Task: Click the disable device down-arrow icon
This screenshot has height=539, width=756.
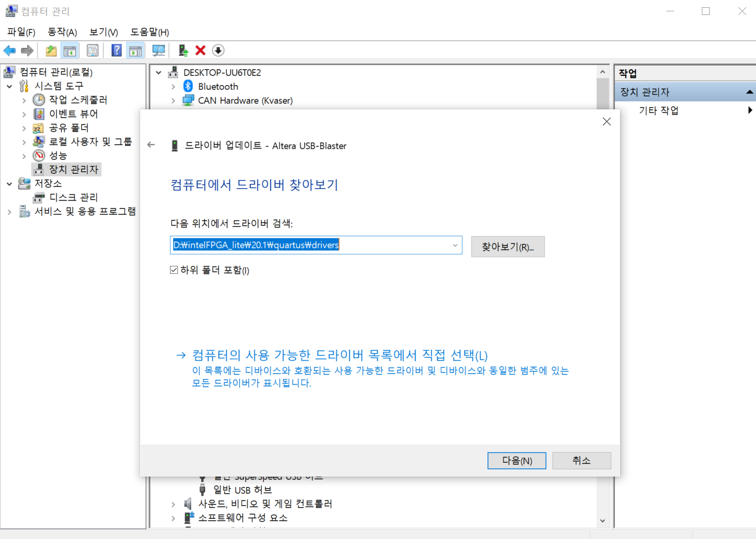Action: click(x=218, y=50)
